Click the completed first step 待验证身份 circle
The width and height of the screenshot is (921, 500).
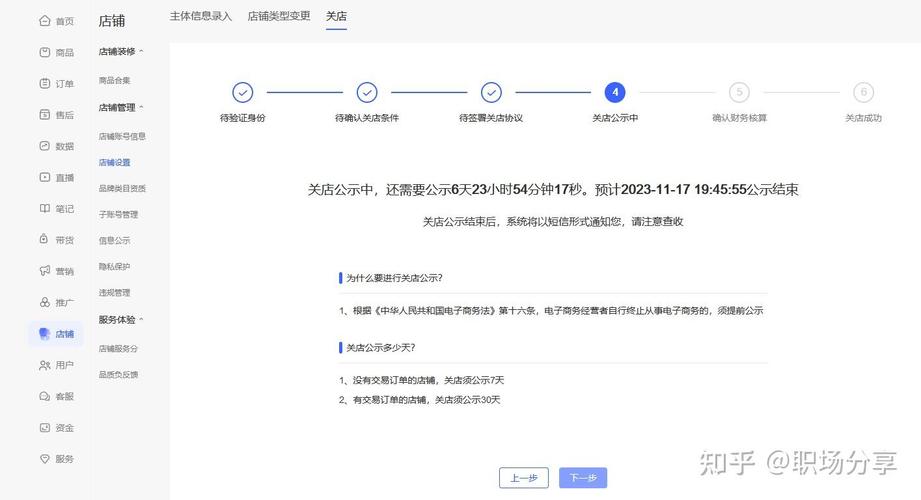pyautogui.click(x=243, y=92)
